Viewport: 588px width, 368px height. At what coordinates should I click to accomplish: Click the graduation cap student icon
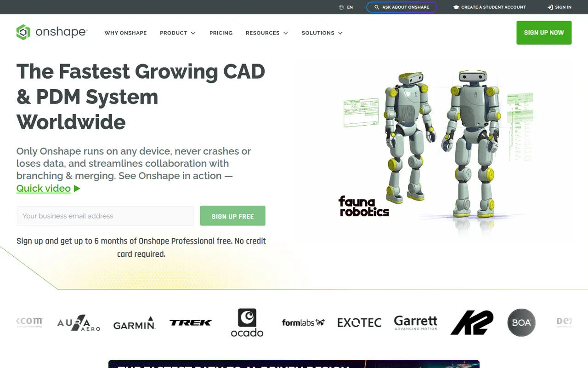[456, 7]
